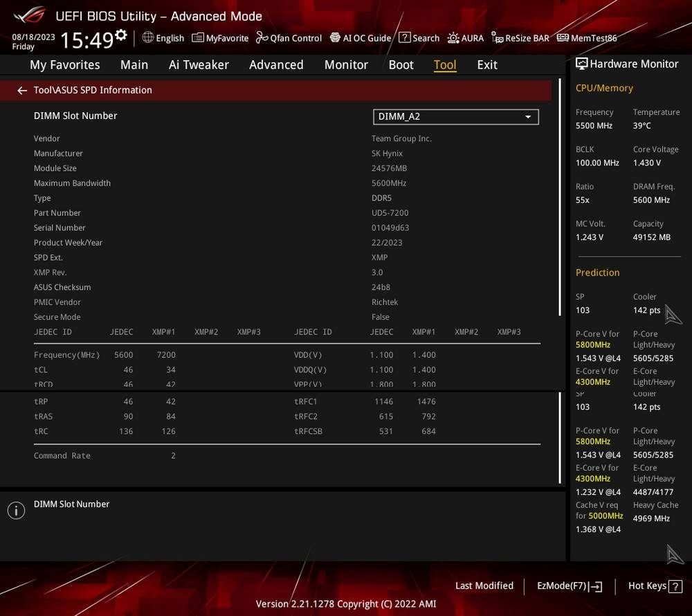Open clock settings gear icon

point(120,35)
